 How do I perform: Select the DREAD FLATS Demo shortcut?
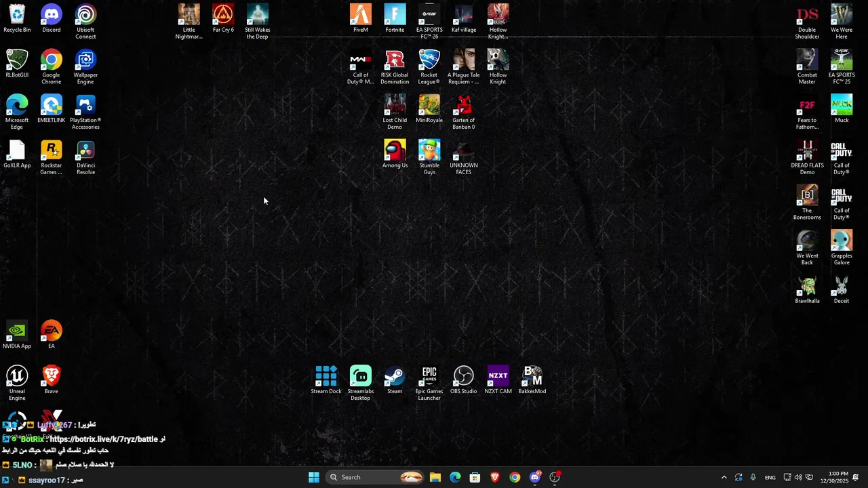807,158
